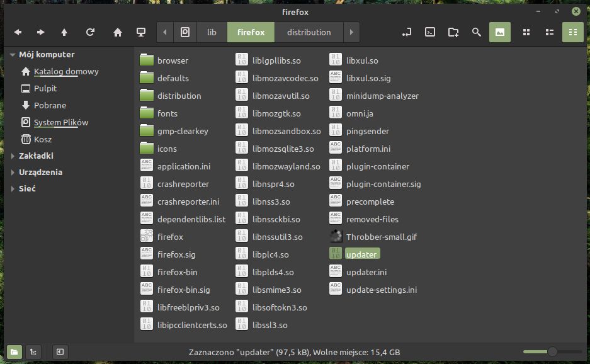
Task: Expand the Sieć section
Action: pyautogui.click(x=13, y=189)
